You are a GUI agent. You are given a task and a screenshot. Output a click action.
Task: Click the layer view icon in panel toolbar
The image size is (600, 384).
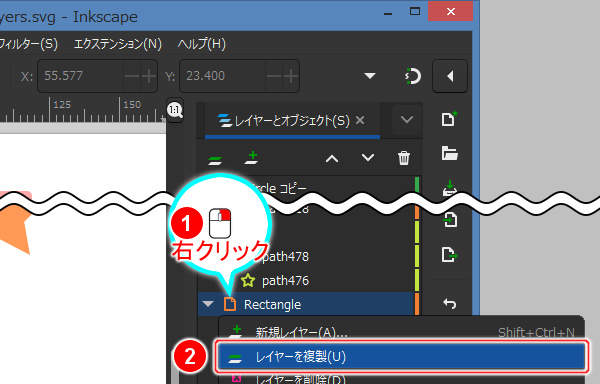[215, 159]
